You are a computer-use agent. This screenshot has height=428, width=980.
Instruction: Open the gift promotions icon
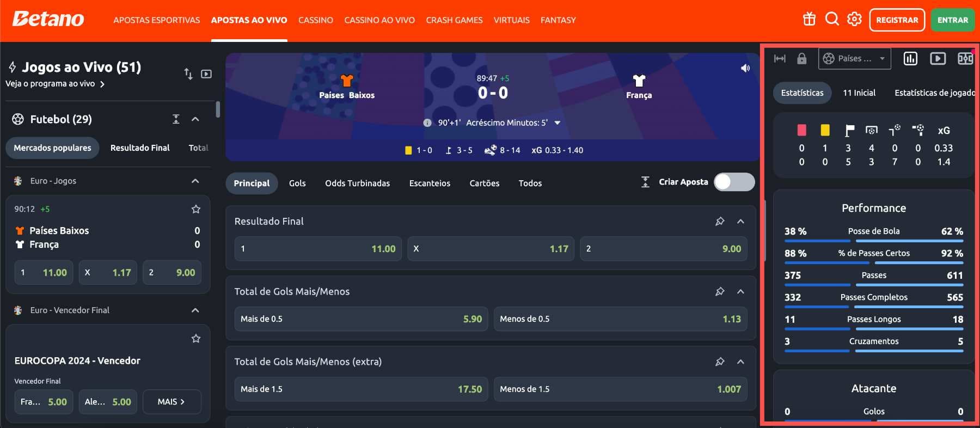pyautogui.click(x=809, y=20)
